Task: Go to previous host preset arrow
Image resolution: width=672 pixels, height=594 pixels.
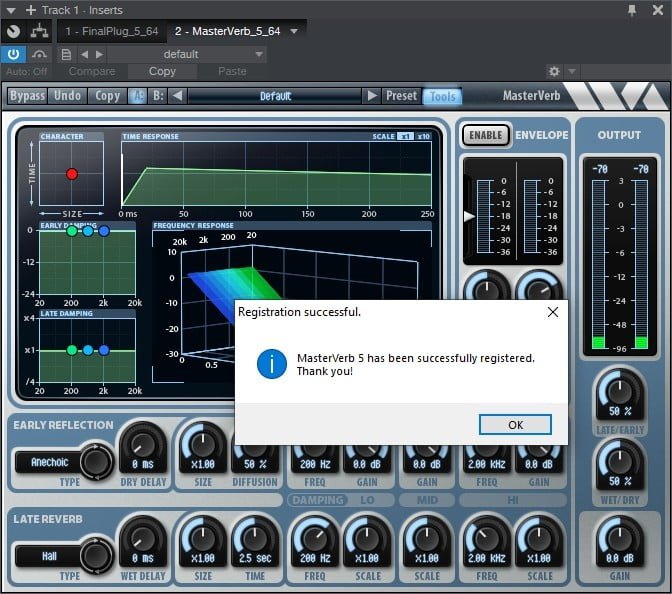Action: [x=84, y=54]
